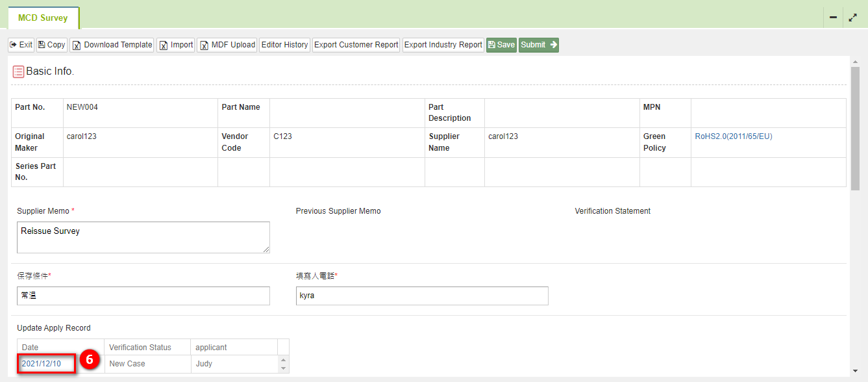This screenshot has width=868, height=382.
Task: Focus the field containing kyra
Action: click(x=422, y=296)
